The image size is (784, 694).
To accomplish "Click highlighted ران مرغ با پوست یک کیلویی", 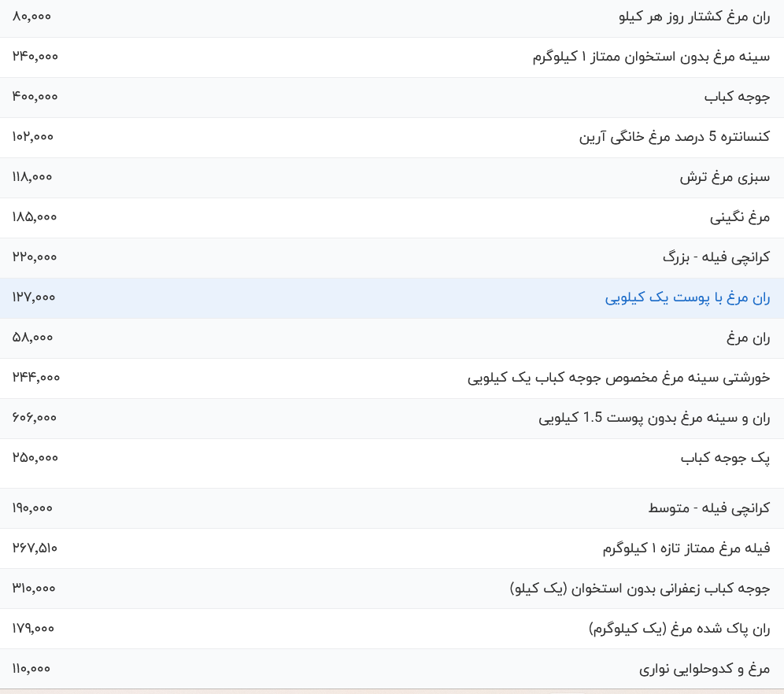I will click(687, 297).
